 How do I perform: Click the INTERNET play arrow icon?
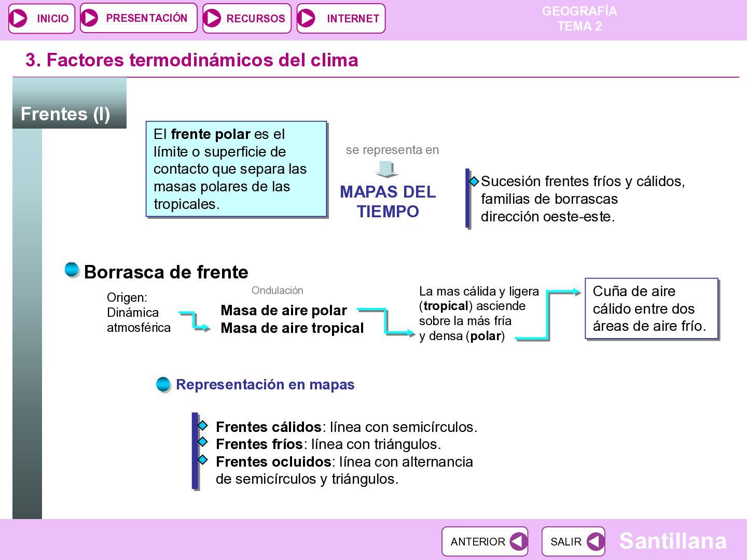click(306, 18)
